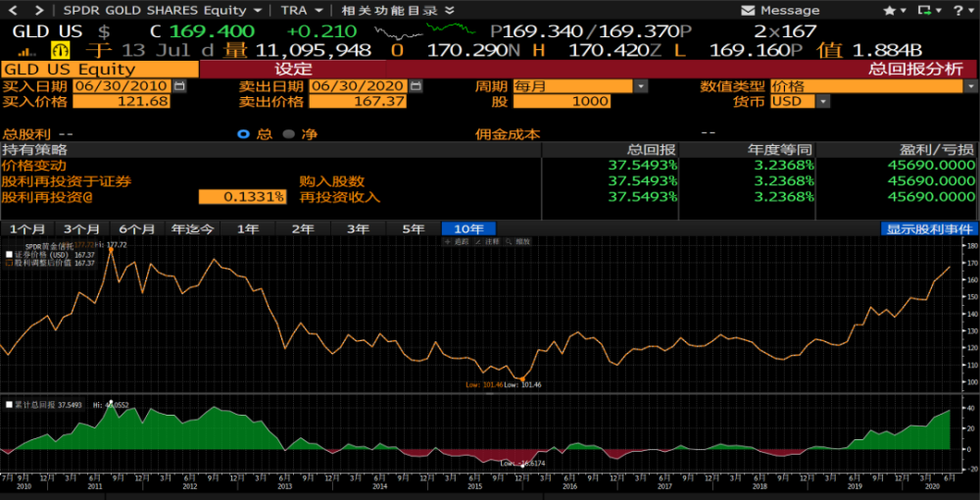Screen dimensions: 980x500
Task: Open the window export menu icon
Action: [929, 11]
